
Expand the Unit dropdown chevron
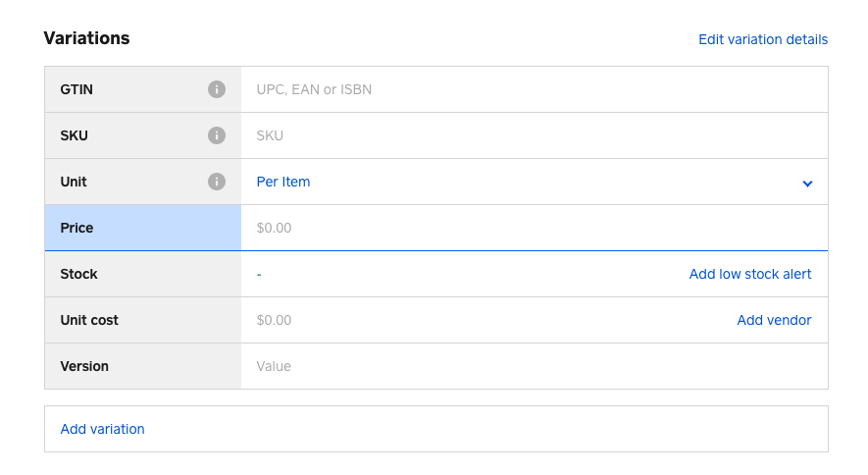tap(807, 183)
